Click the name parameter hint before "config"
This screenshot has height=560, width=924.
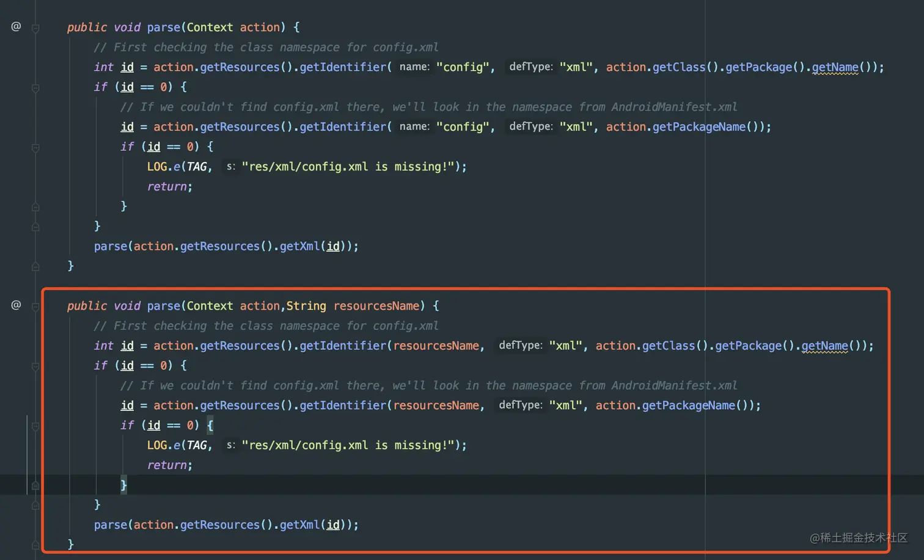(x=414, y=67)
